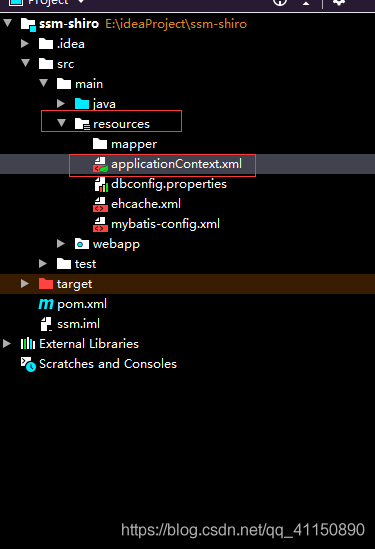Open the Project panel settings gear
Image resolution: width=375 pixels, height=549 pixels.
coord(339,2)
